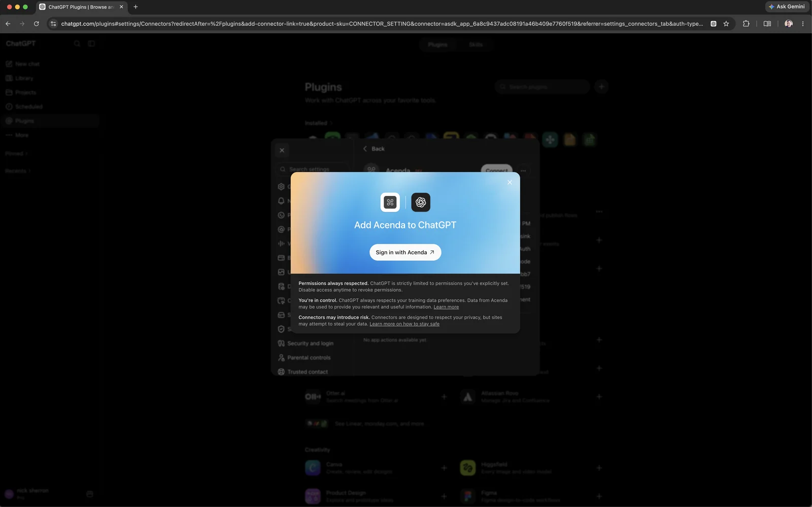Close the settings panel with its X
Viewport: 812px width, 507px height.
(x=282, y=150)
